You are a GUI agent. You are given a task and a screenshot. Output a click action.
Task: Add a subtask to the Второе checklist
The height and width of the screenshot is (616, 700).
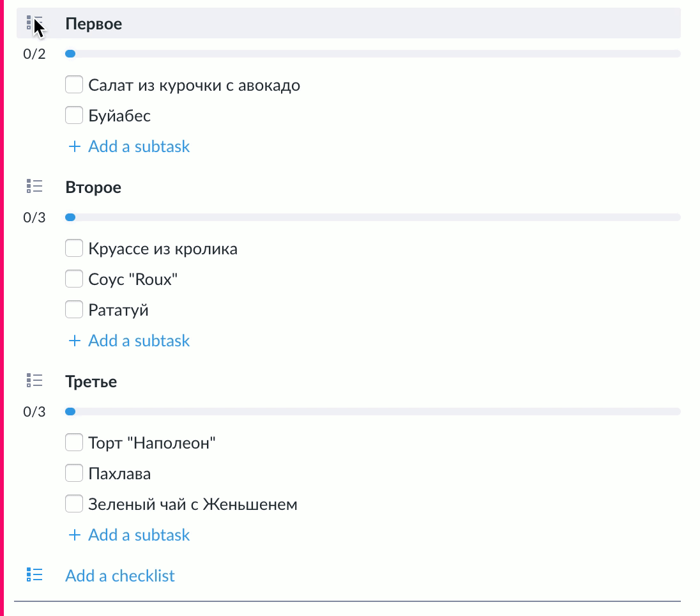139,341
